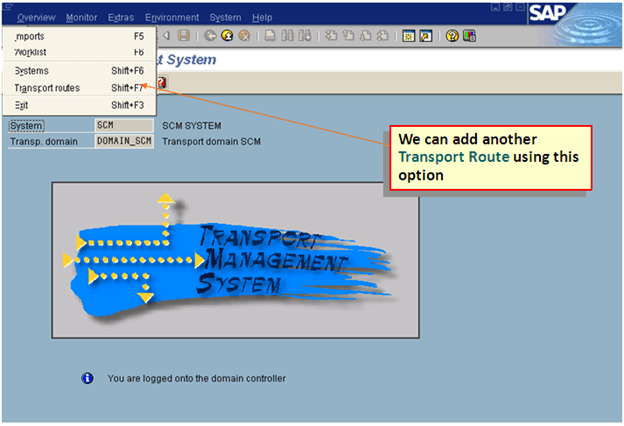This screenshot has height=426, width=624.
Task: Click the Transport Management System logo image
Action: 236,260
